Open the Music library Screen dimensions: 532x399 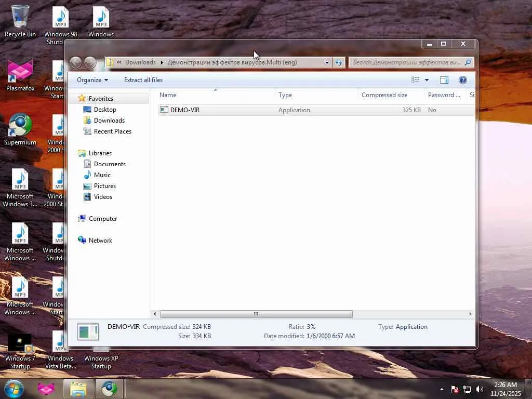[x=102, y=175]
